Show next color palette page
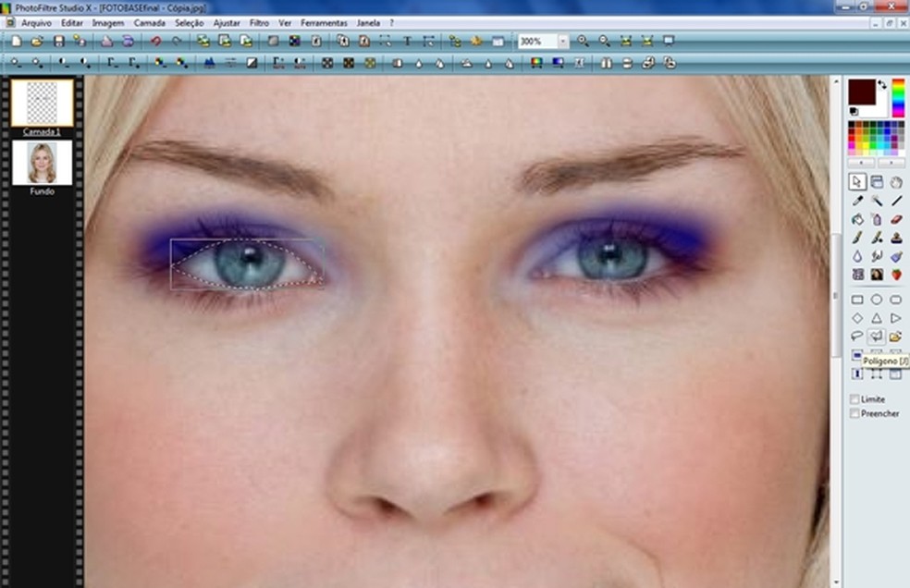 click(x=891, y=163)
